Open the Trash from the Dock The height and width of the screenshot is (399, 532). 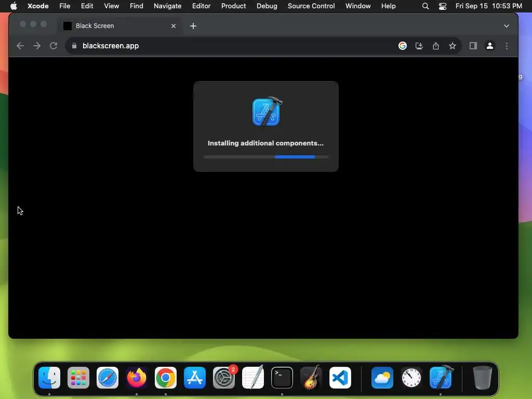coord(483,378)
